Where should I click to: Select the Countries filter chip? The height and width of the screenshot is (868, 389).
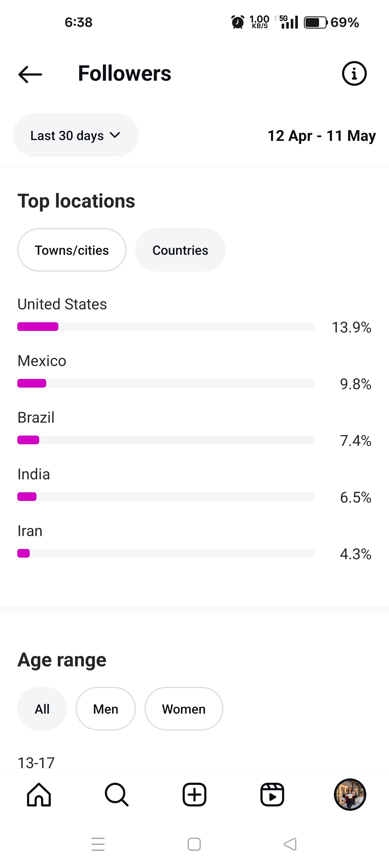tap(180, 250)
